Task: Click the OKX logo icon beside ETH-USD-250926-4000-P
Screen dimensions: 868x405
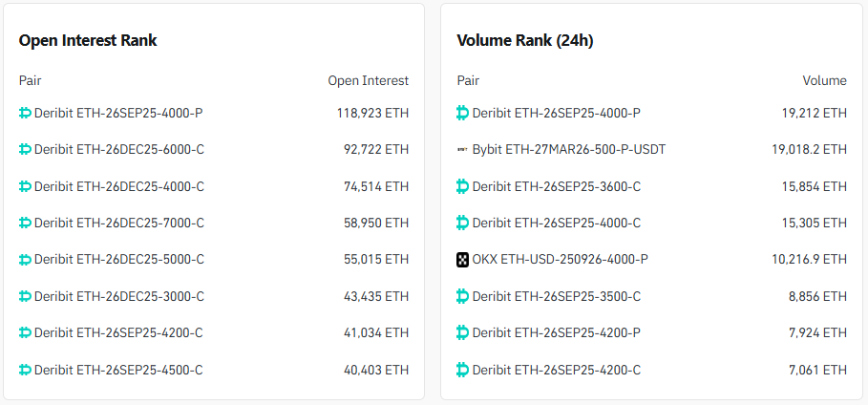Action: point(463,259)
